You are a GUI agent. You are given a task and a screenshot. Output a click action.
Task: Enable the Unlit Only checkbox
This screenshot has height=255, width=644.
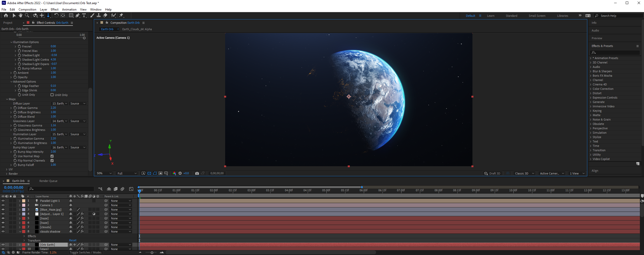[x=52, y=95]
